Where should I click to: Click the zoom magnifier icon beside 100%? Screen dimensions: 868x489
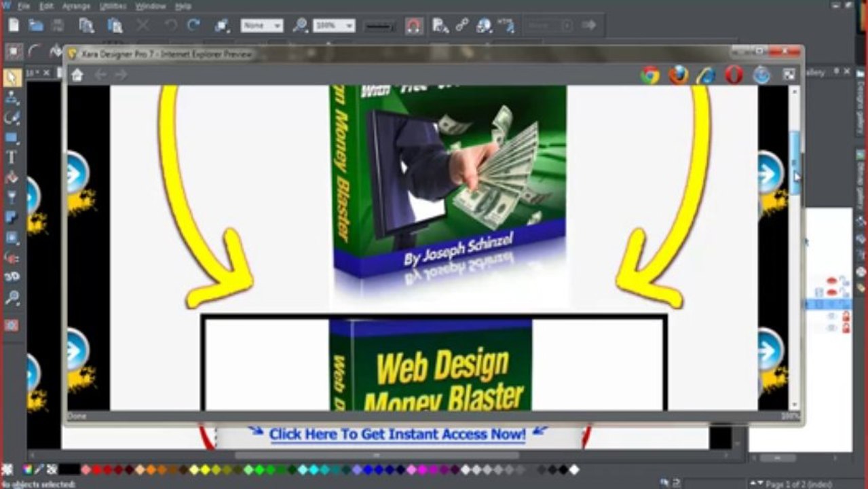pos(300,26)
